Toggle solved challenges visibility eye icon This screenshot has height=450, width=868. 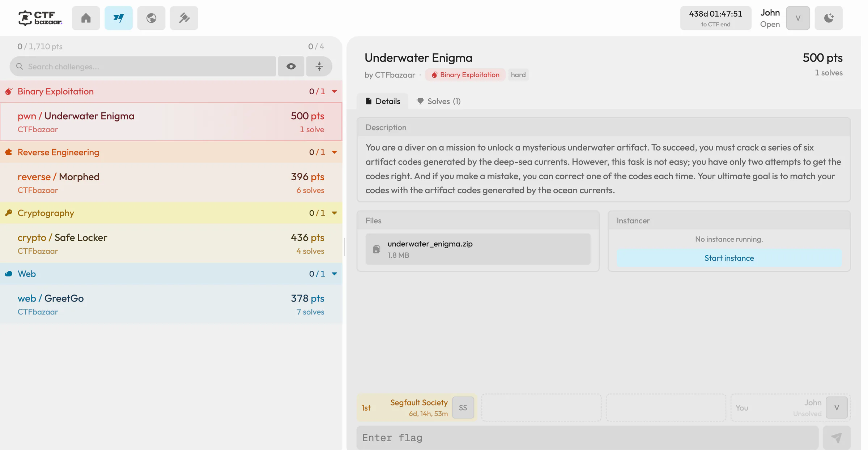coord(291,66)
